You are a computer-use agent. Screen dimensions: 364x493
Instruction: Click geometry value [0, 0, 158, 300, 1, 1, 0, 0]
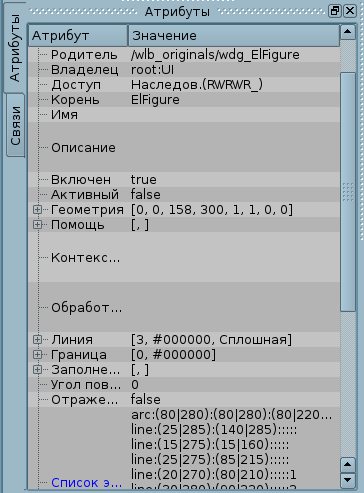(x=212, y=210)
